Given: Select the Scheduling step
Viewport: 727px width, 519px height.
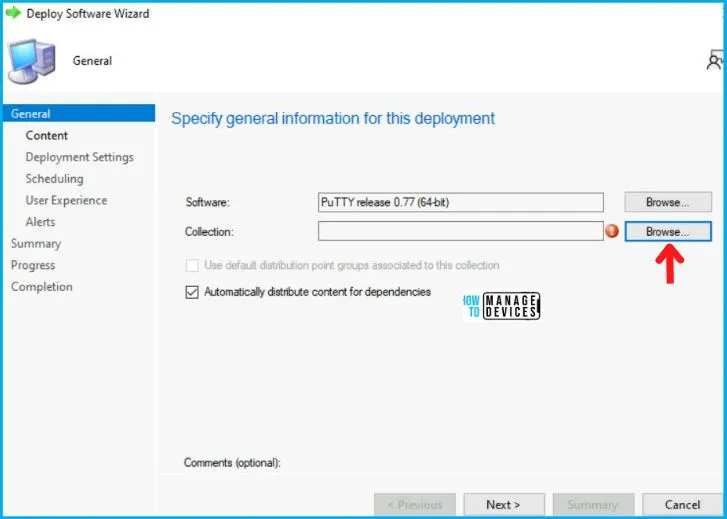Looking at the screenshot, I should tap(55, 179).
